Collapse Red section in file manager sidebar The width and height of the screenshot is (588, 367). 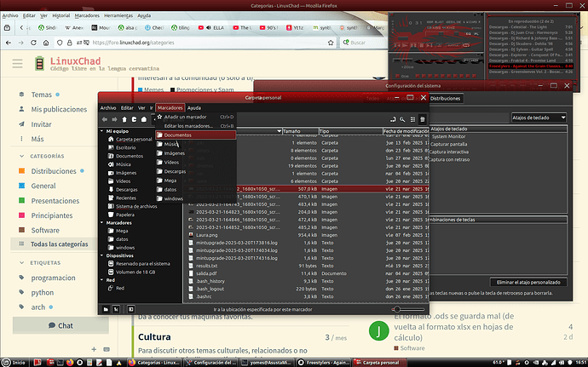(102, 280)
